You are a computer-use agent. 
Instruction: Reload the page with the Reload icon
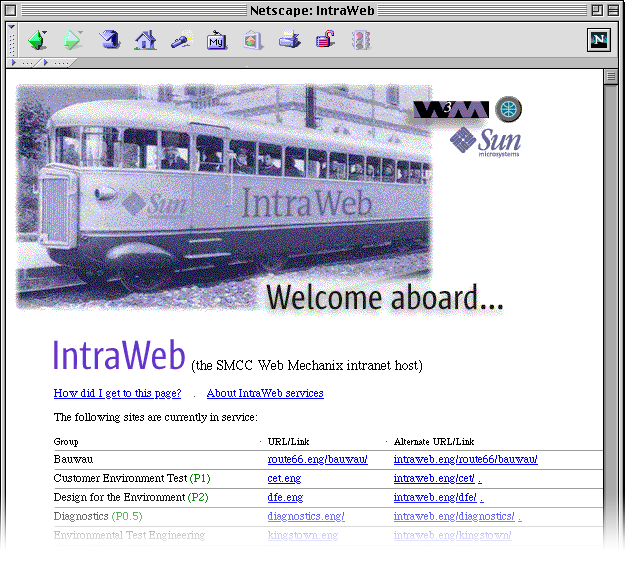pyautogui.click(x=109, y=40)
